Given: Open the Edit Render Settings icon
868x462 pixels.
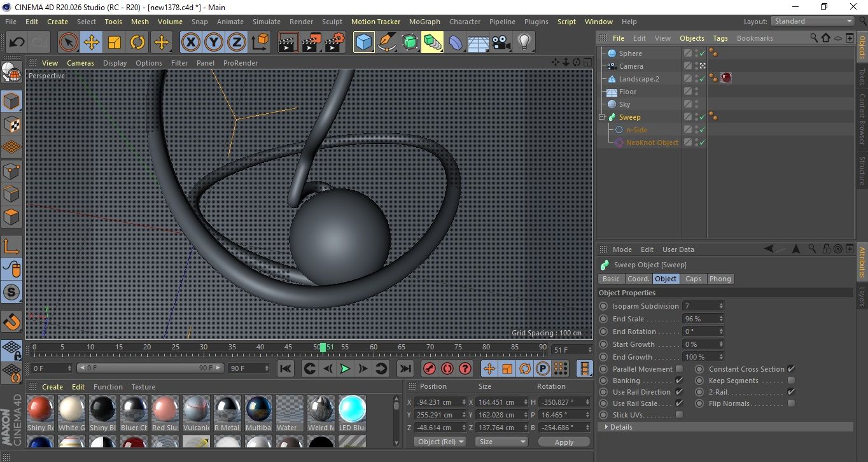Looking at the screenshot, I should [x=335, y=43].
